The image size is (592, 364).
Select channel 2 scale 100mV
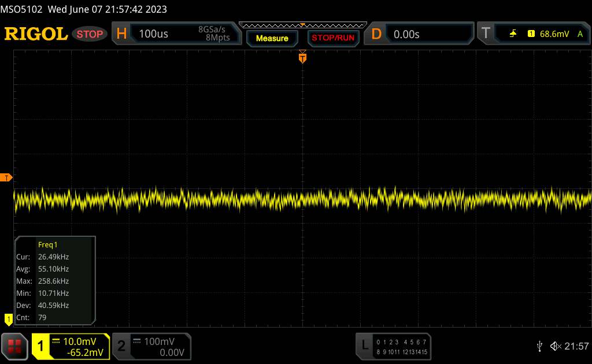160,341
